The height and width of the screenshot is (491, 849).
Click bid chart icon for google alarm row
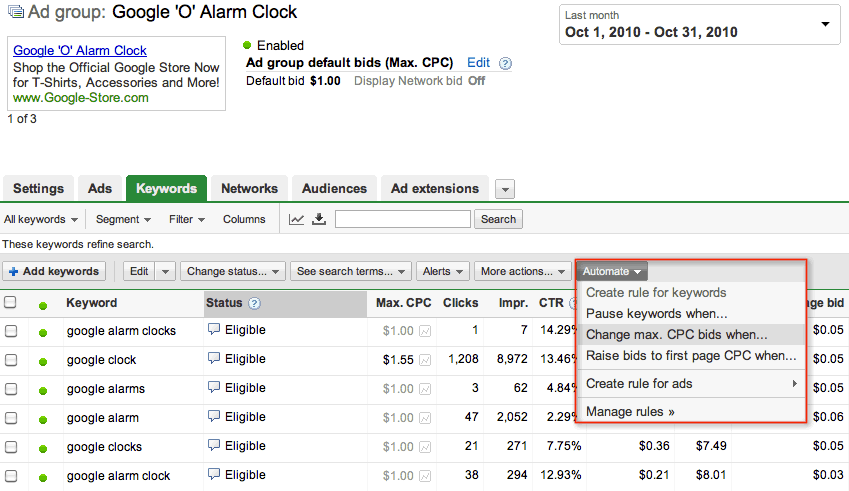click(x=425, y=418)
